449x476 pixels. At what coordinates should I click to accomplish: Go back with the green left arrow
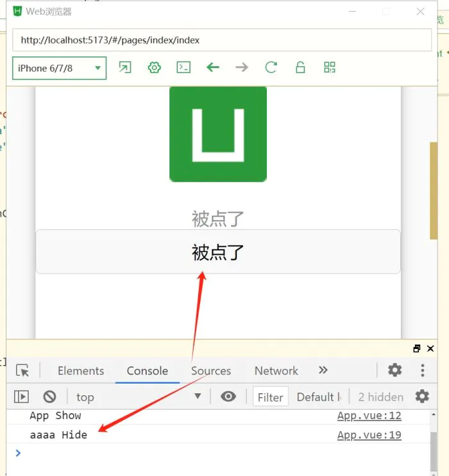pos(213,67)
